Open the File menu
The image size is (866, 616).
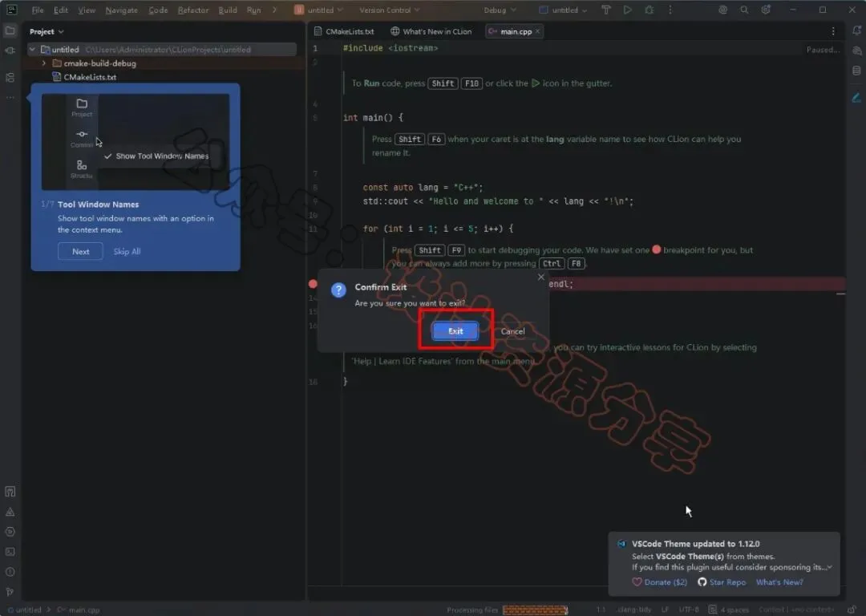tap(38, 10)
